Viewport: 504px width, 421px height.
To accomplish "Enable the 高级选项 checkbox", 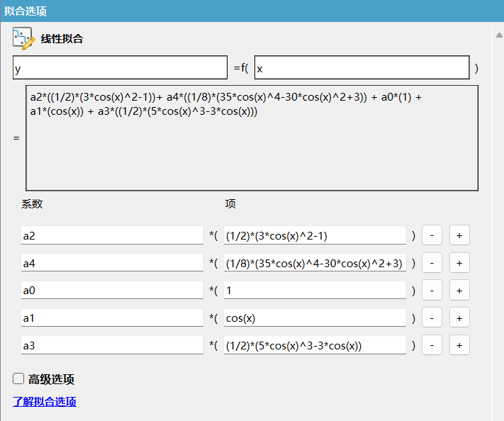I will click(x=18, y=379).
